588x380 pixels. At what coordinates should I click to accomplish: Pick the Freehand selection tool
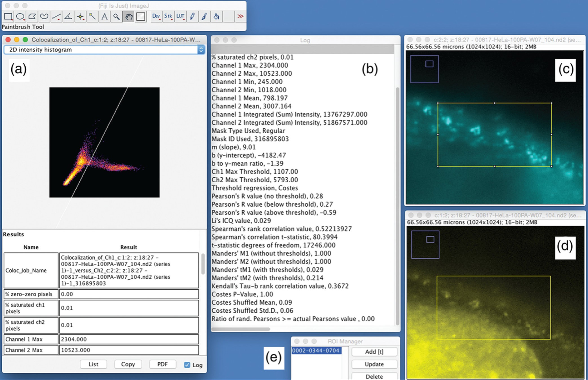click(x=43, y=17)
